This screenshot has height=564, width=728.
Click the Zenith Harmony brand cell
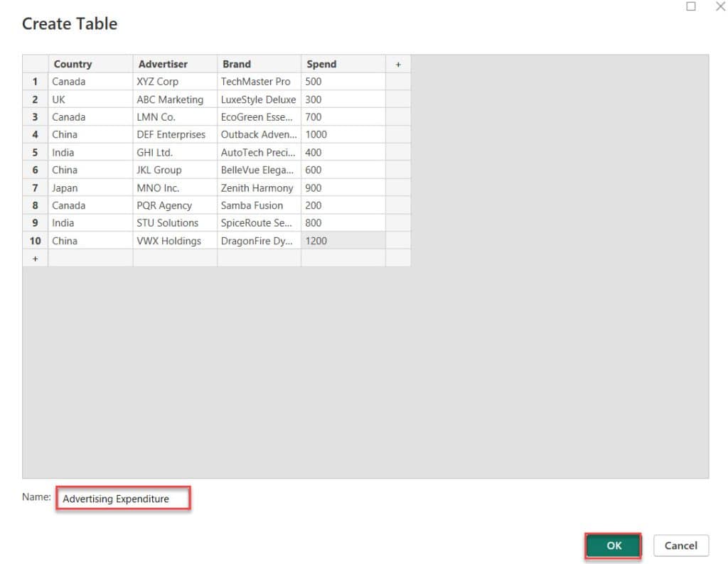click(259, 188)
